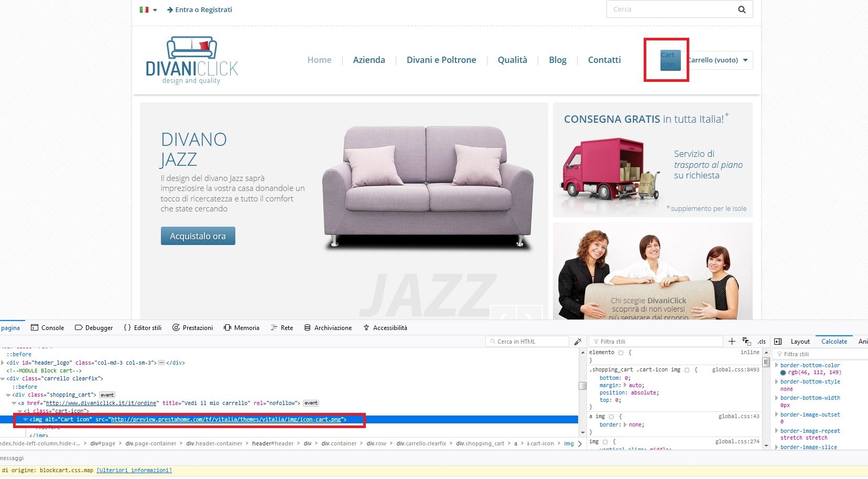The image size is (868, 479).
Task: Click ellipsis badge on header_logo div
Action: [161, 363]
